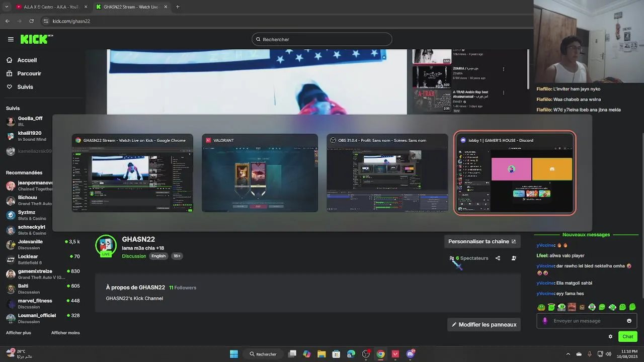644x362 pixels.
Task: Close the A.L.A X El Castro tab
Action: 86,7
